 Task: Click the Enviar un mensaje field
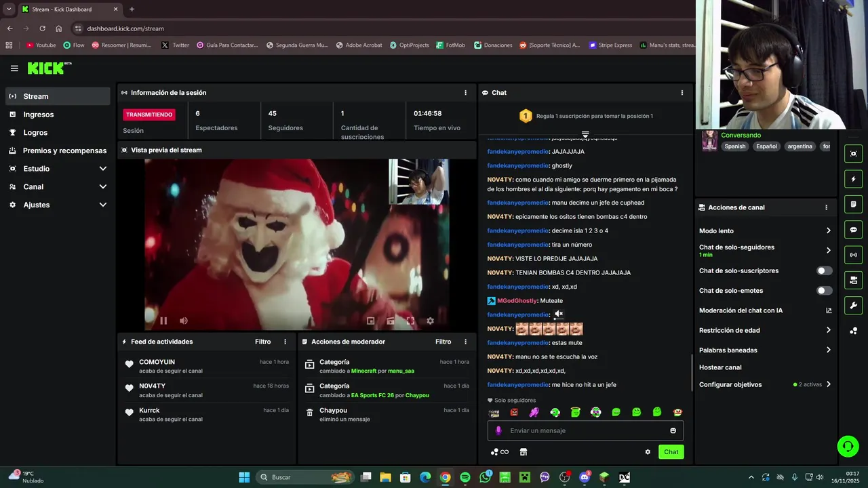585,430
